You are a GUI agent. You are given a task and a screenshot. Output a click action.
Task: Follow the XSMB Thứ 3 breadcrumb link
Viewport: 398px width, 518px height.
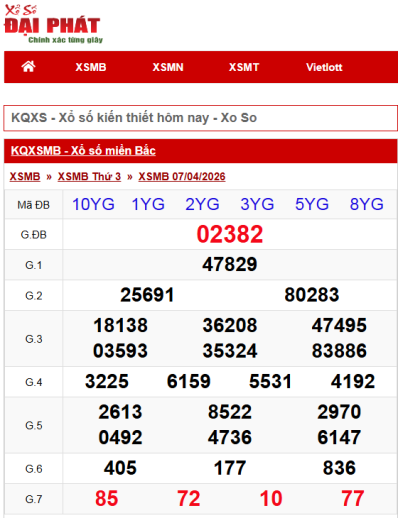click(x=89, y=176)
